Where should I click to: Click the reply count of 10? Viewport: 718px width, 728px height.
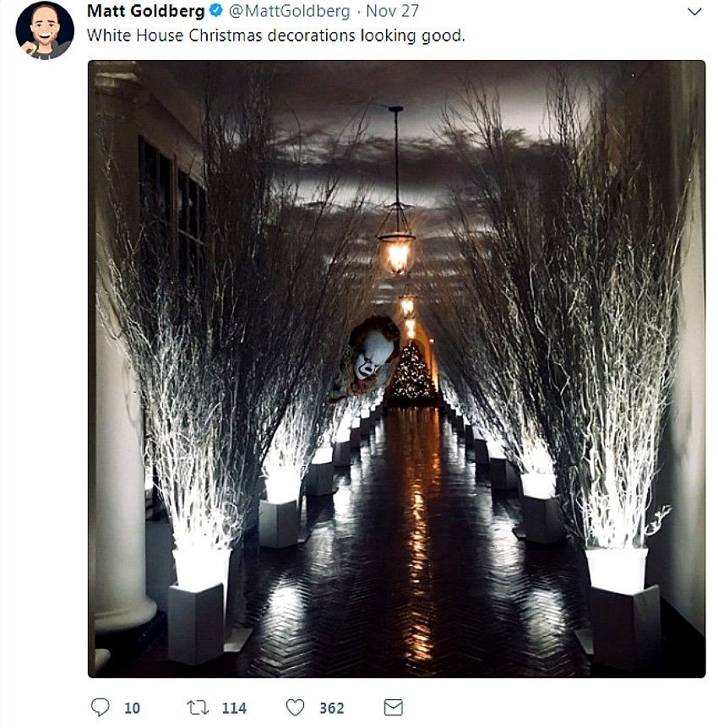coord(132,709)
